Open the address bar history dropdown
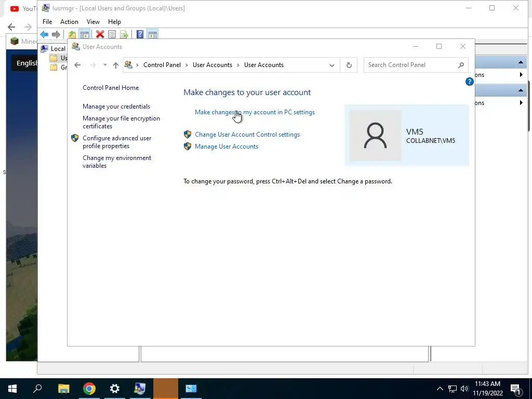Image resolution: width=532 pixels, height=399 pixels. (x=332, y=65)
